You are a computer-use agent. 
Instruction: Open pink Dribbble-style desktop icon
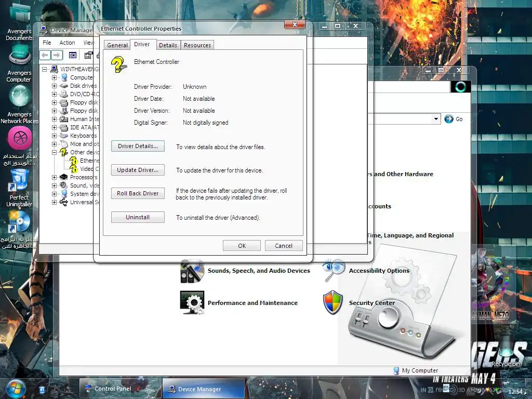[x=20, y=138]
